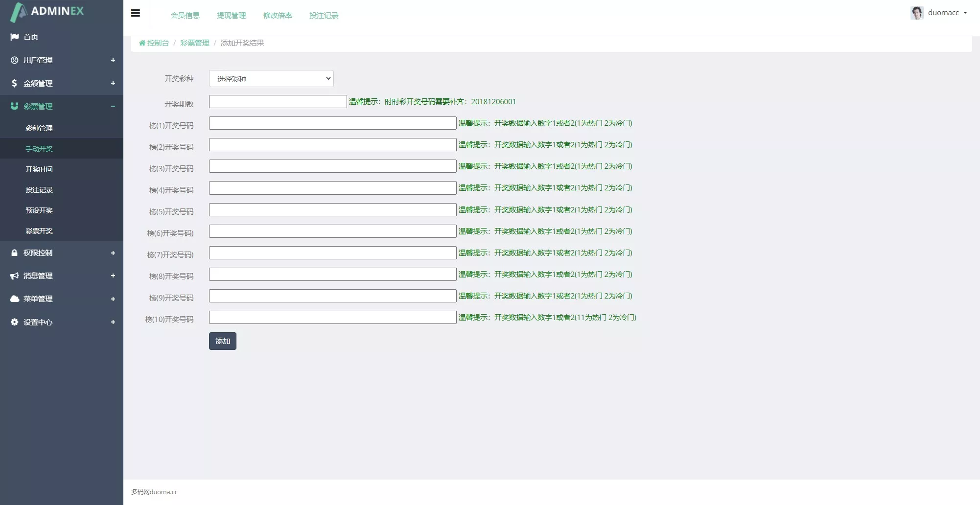Open the 选择彩种 lottery type dropdown
The width and height of the screenshot is (980, 505).
[x=271, y=79]
